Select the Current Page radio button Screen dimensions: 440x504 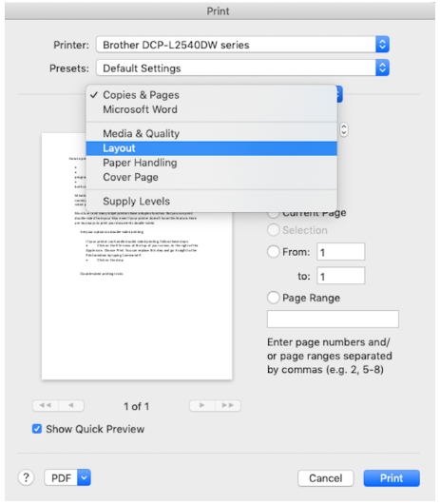click(x=274, y=213)
